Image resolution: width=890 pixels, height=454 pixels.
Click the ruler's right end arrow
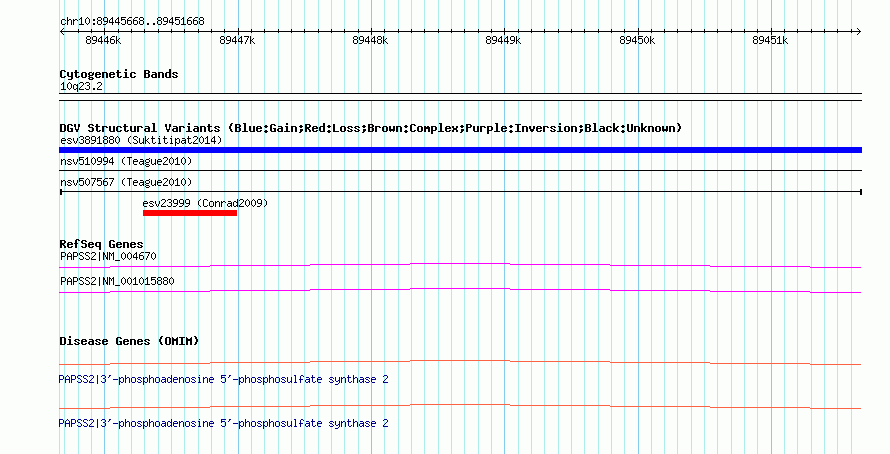859,32
